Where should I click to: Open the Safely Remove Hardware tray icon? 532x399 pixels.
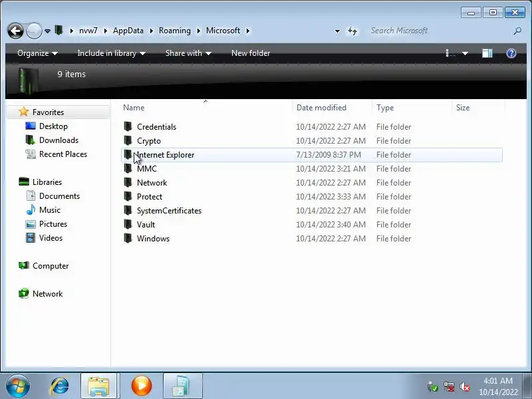click(432, 386)
